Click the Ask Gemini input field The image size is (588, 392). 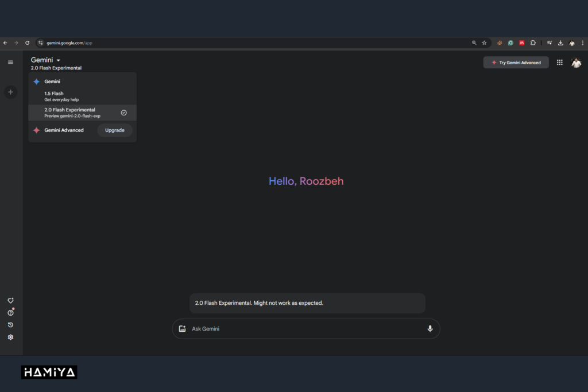(305, 329)
